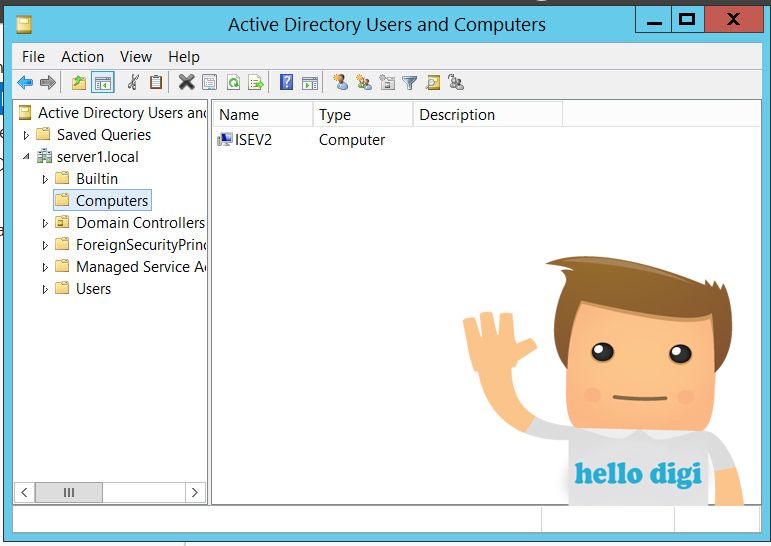Image resolution: width=771 pixels, height=546 pixels.
Task: Open the Help question mark icon
Action: click(x=286, y=82)
